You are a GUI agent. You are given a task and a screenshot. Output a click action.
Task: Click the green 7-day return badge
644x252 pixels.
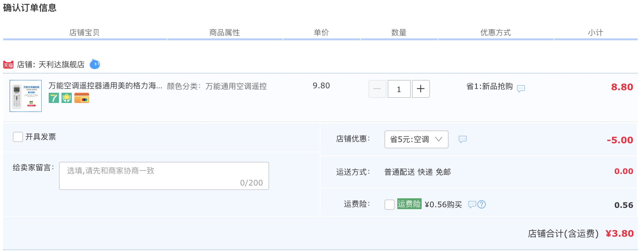point(54,98)
